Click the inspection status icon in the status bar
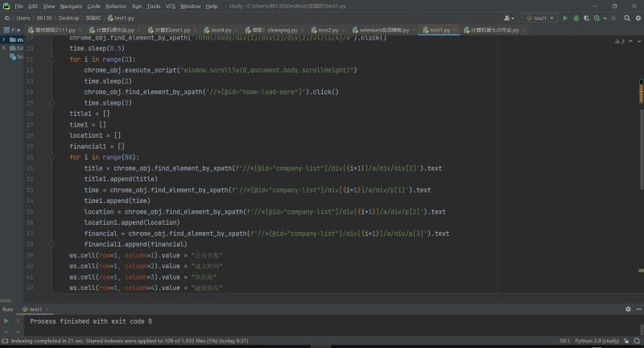This screenshot has height=348, width=644. (637, 341)
